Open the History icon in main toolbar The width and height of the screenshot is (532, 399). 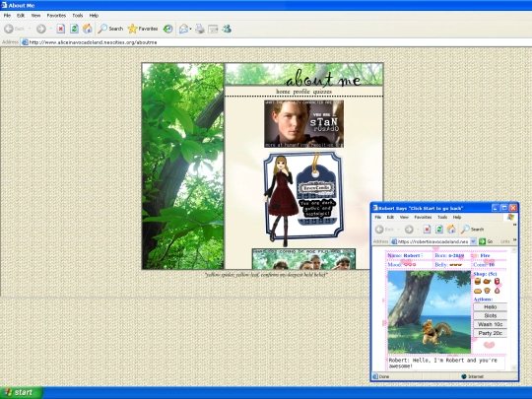167,29
